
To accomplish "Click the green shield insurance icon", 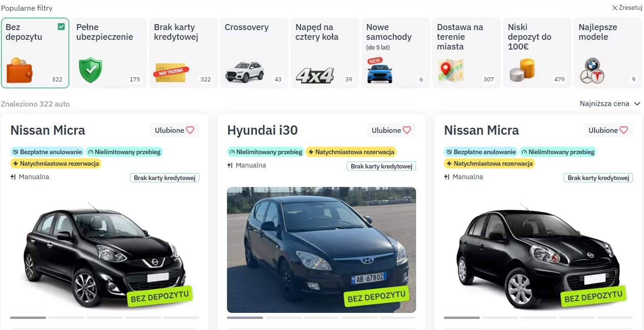I will pos(90,70).
